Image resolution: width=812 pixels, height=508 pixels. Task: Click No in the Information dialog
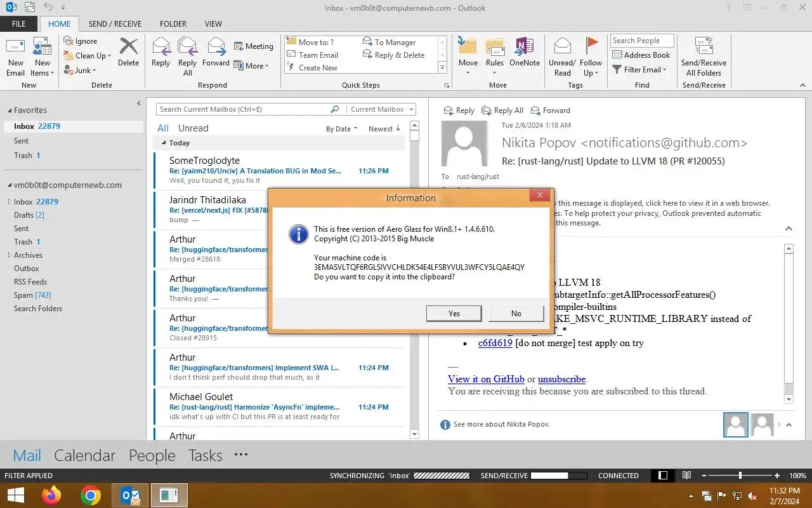tap(516, 313)
